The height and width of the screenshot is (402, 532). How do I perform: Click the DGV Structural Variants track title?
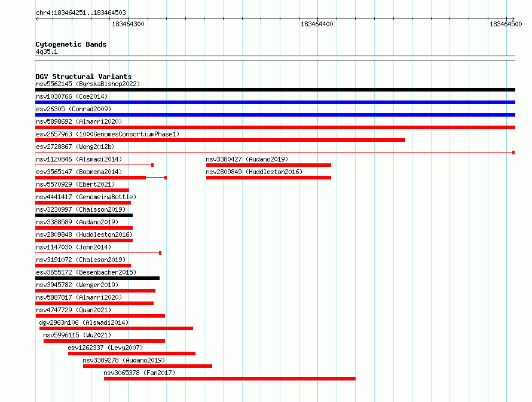(84, 77)
